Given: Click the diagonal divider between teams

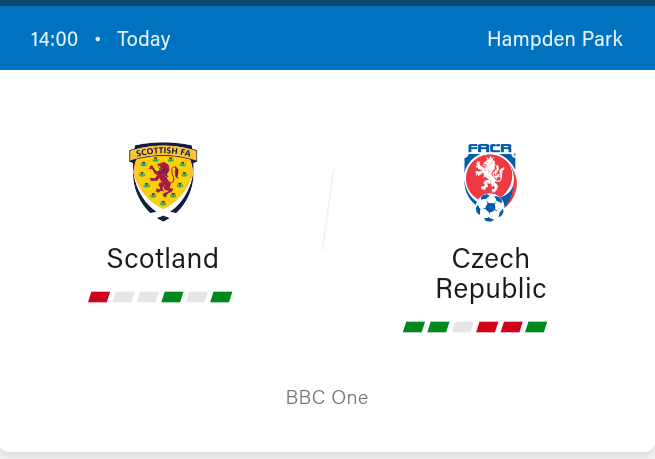Looking at the screenshot, I should [328, 210].
